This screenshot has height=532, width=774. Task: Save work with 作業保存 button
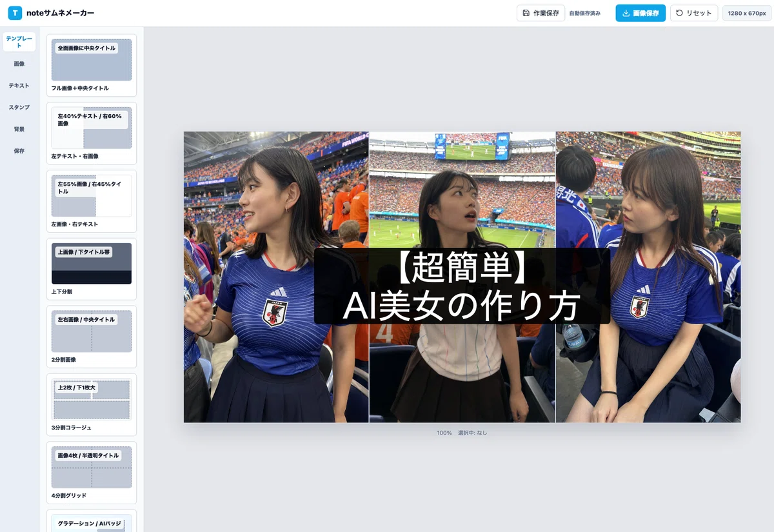[x=541, y=13]
